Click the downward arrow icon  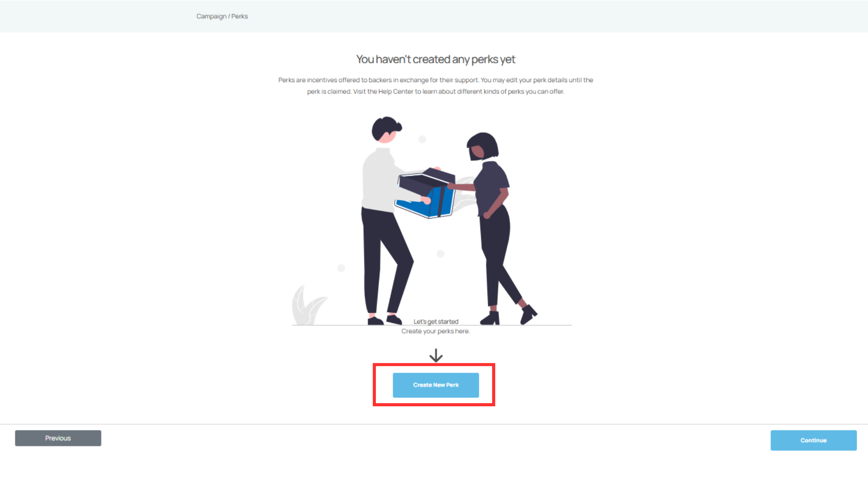(x=436, y=355)
